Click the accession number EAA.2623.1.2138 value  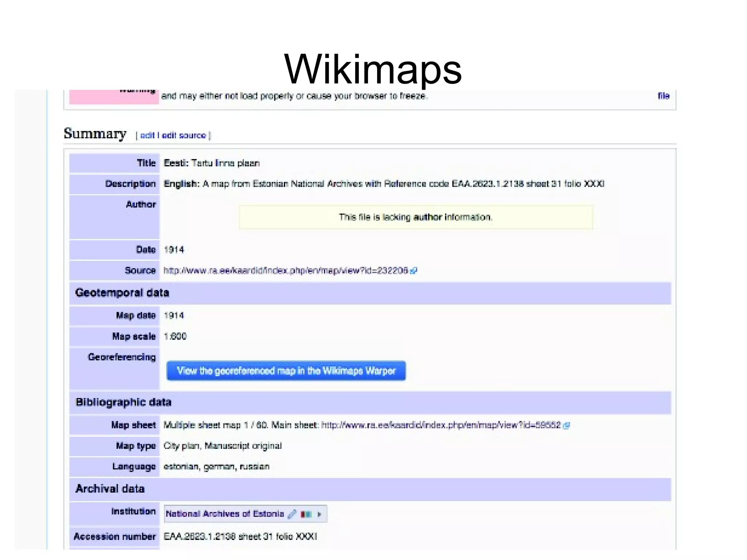tap(240, 536)
